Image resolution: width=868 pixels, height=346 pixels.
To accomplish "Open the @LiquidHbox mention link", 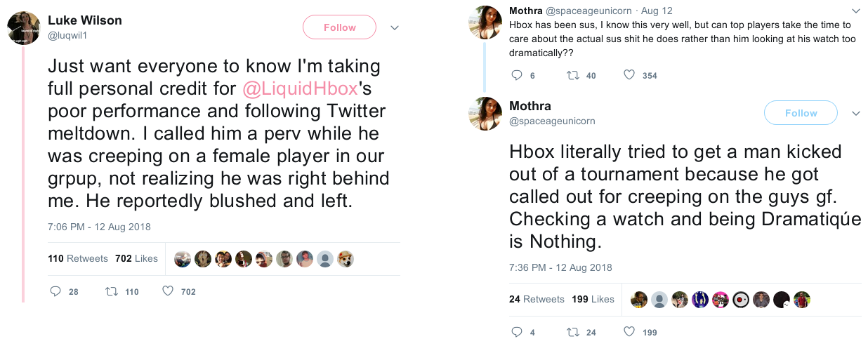I will pos(301,89).
